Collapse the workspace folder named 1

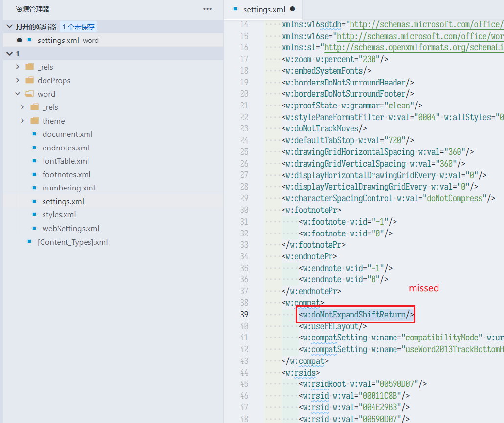[9, 53]
